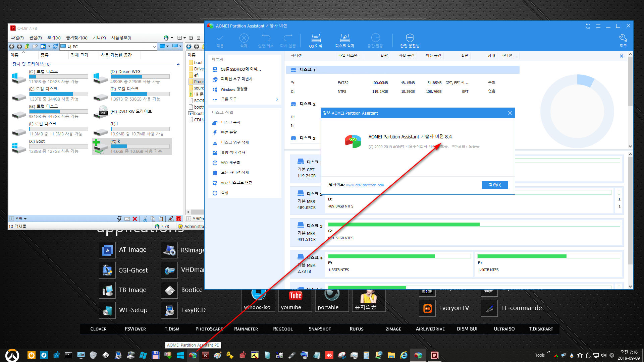Expand 모든 도구 submenu arrow
Viewport: 644px width, 362px height.
(x=277, y=99)
